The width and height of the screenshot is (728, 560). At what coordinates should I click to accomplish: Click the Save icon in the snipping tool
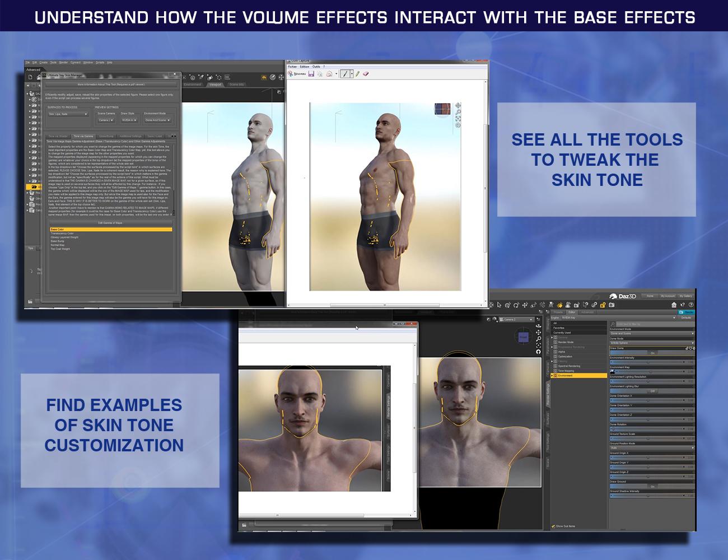[312, 74]
